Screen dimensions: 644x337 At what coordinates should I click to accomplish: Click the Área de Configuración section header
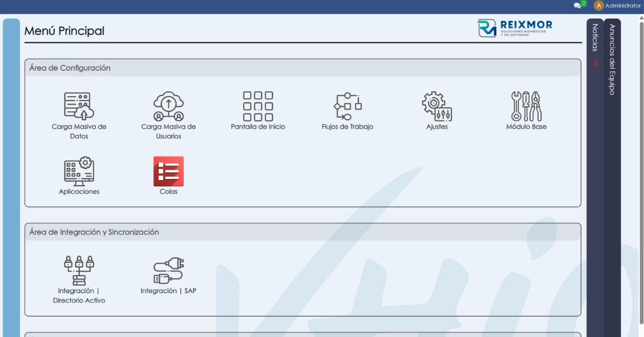pos(70,68)
